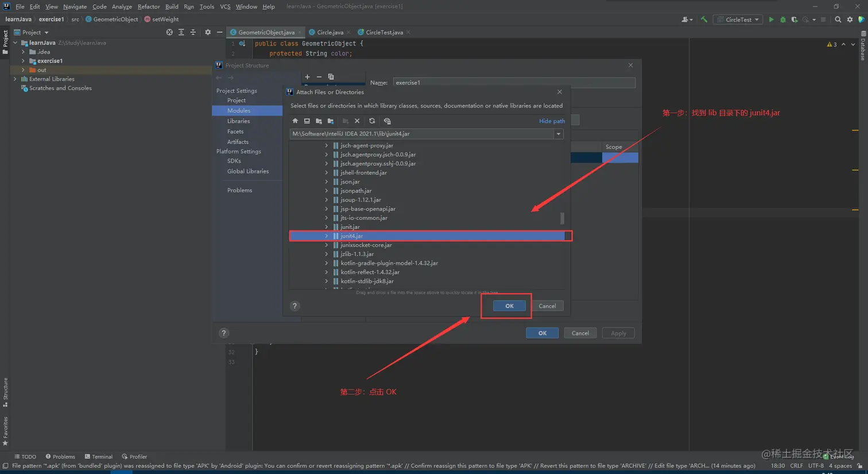Screen dimensions: 868x474
Task: Click the Hide path link
Action: click(552, 121)
